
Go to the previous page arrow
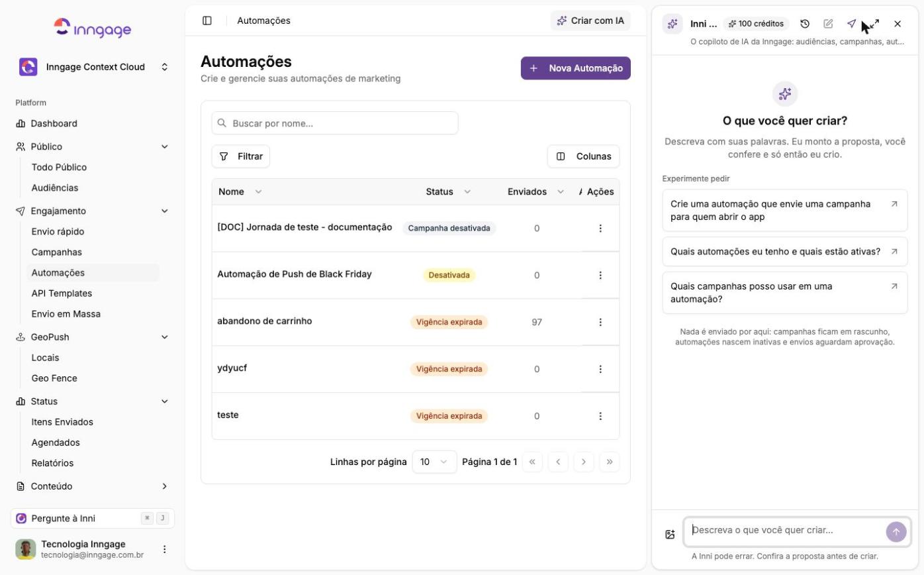[558, 462]
